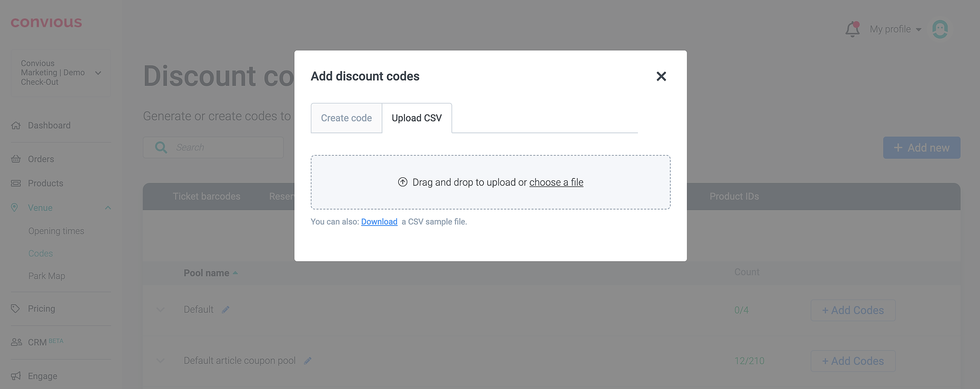Collapse the Venue sidebar section
980x389 pixels.
(x=108, y=208)
